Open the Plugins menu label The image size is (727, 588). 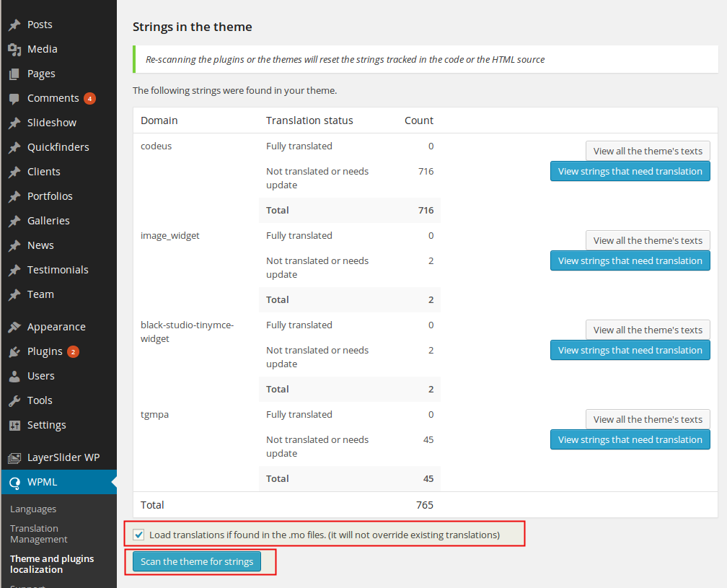tap(45, 351)
